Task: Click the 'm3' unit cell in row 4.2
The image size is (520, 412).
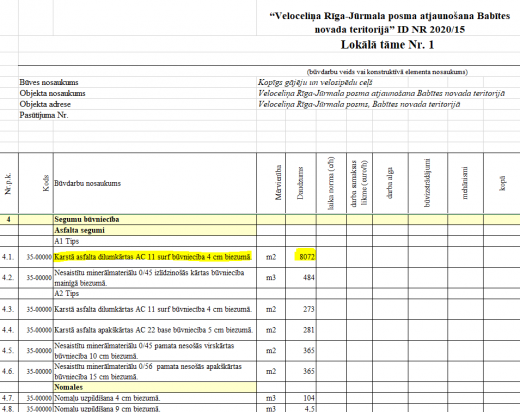Action: [271, 278]
